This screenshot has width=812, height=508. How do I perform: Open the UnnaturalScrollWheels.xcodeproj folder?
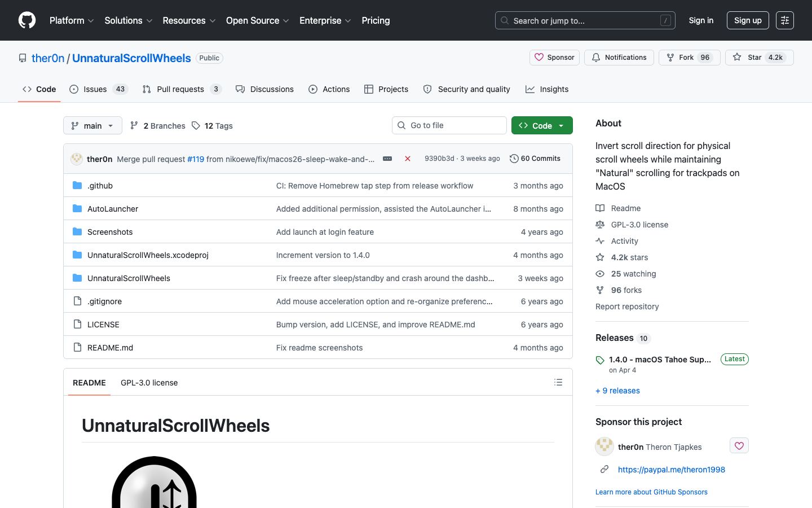(148, 255)
